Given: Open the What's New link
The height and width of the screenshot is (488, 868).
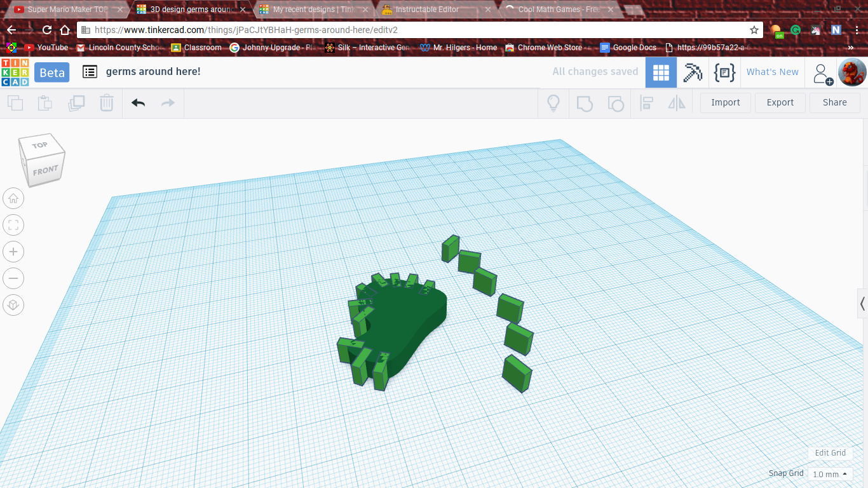Looking at the screenshot, I should point(773,72).
